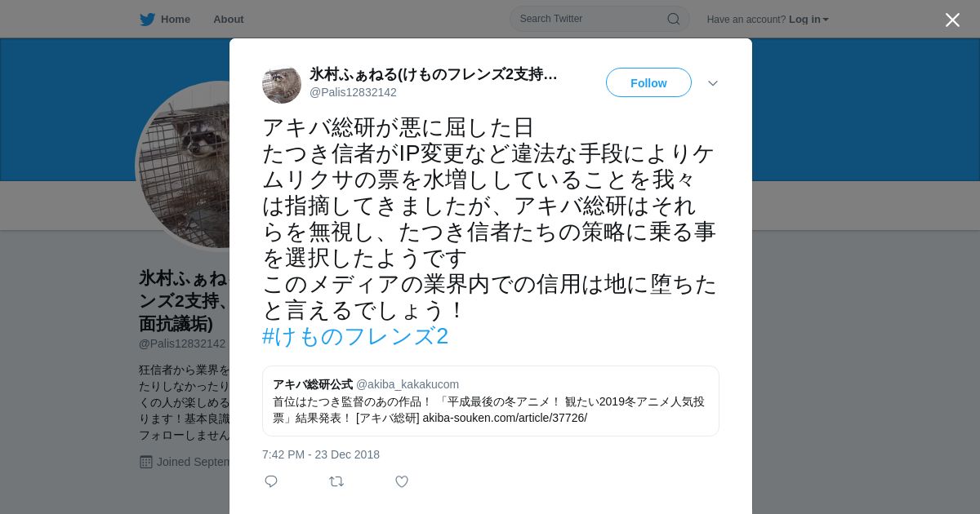
Task: Close the tweet overlay with X
Action: click(952, 20)
